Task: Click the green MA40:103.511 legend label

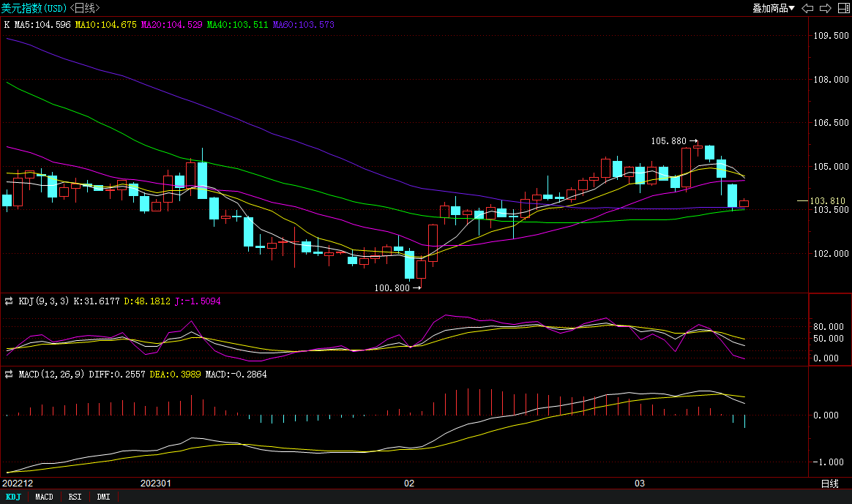Action: coord(237,24)
